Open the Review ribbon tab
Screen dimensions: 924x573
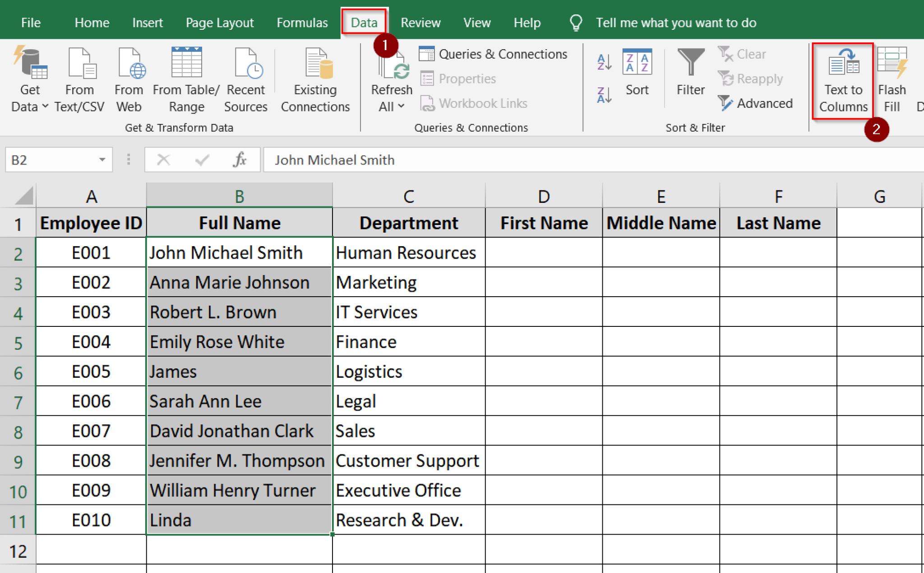point(420,23)
